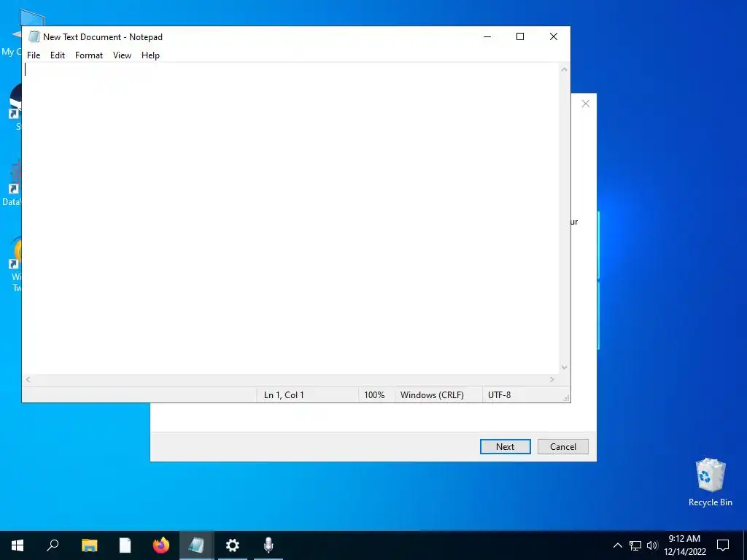Click the Notepad window resize grip

[566, 398]
